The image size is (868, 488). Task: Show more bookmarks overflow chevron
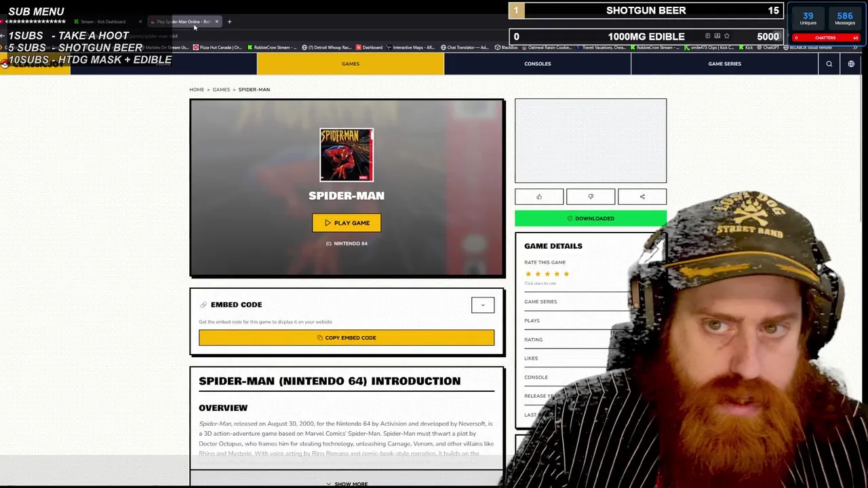click(x=854, y=47)
